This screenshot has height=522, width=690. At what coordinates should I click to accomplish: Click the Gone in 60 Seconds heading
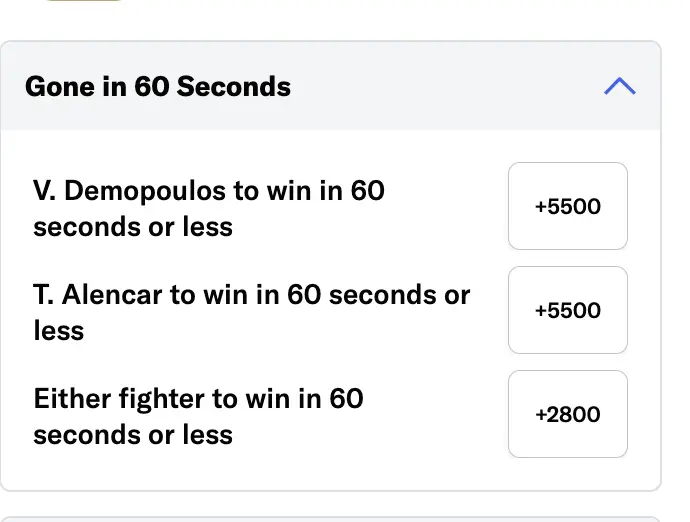click(x=158, y=86)
